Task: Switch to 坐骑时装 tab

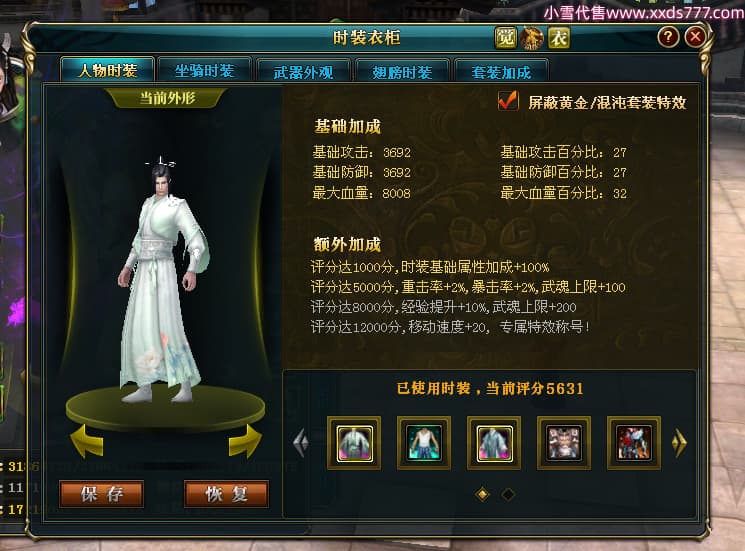Action: pos(204,71)
